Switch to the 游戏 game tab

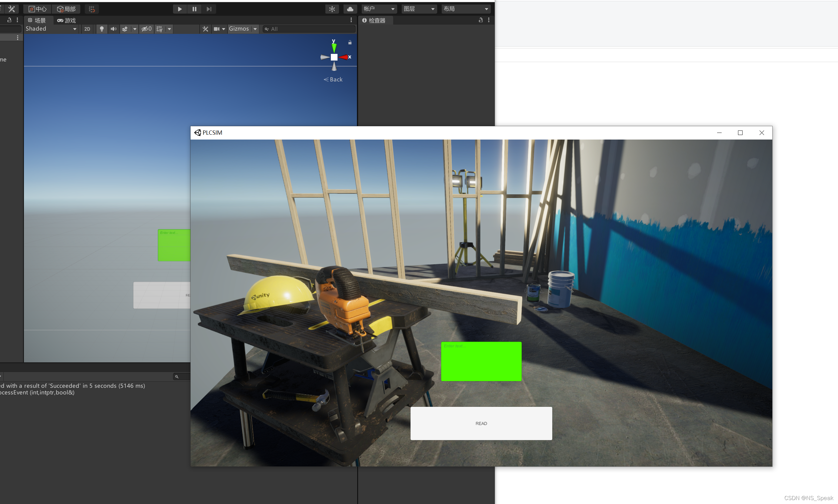tap(67, 20)
